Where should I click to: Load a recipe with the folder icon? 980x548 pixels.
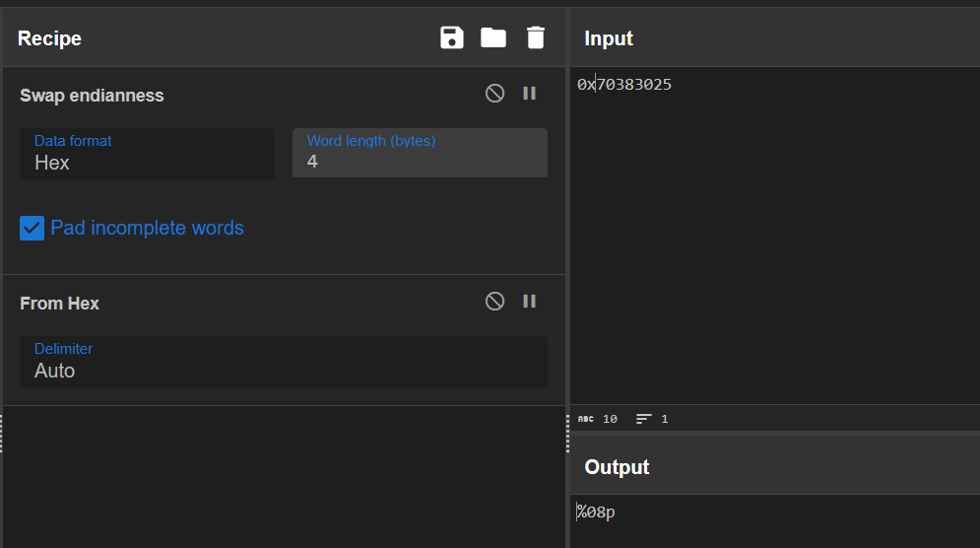[493, 38]
